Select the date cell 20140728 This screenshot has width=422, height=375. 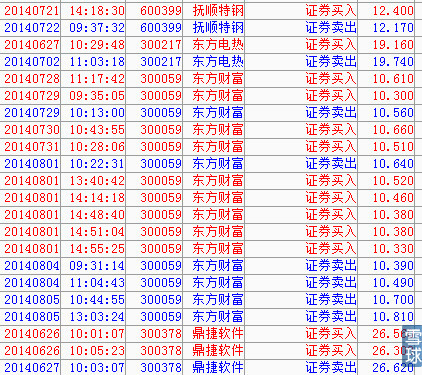(x=32, y=79)
